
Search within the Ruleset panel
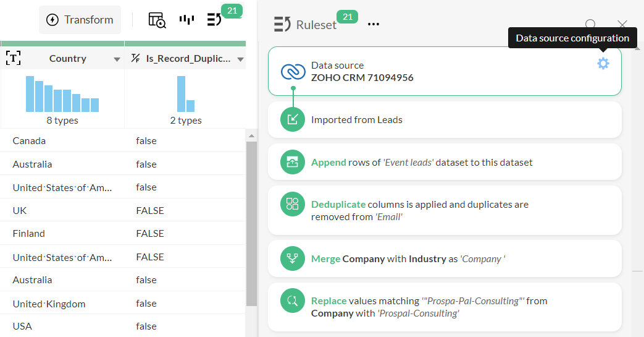590,25
